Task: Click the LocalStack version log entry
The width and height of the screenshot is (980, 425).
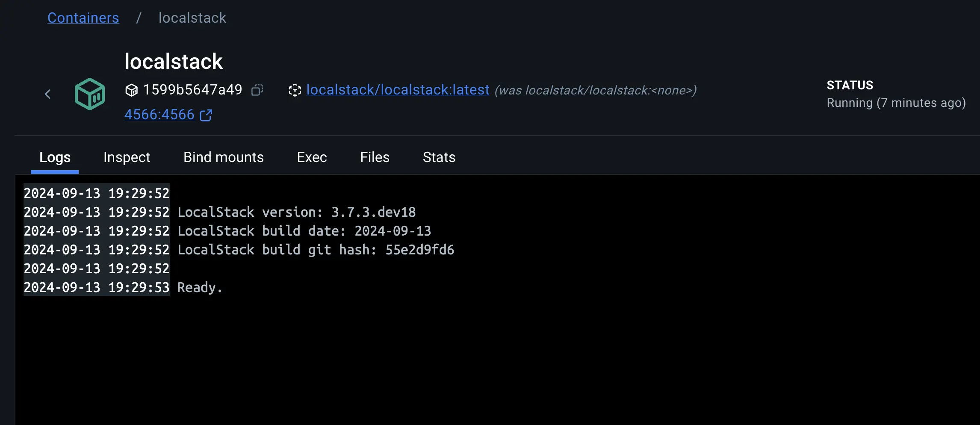Action: (297, 212)
